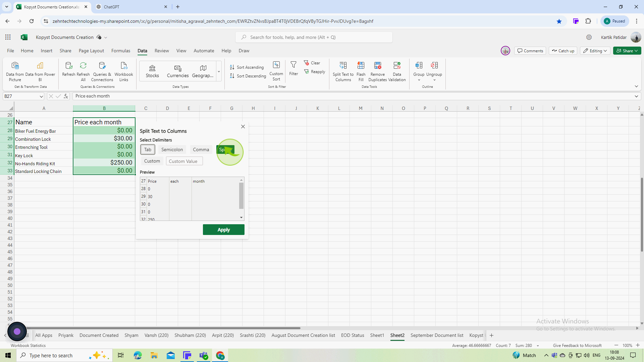The height and width of the screenshot is (362, 644).
Task: Select cell with $250.00
Action: click(x=104, y=163)
